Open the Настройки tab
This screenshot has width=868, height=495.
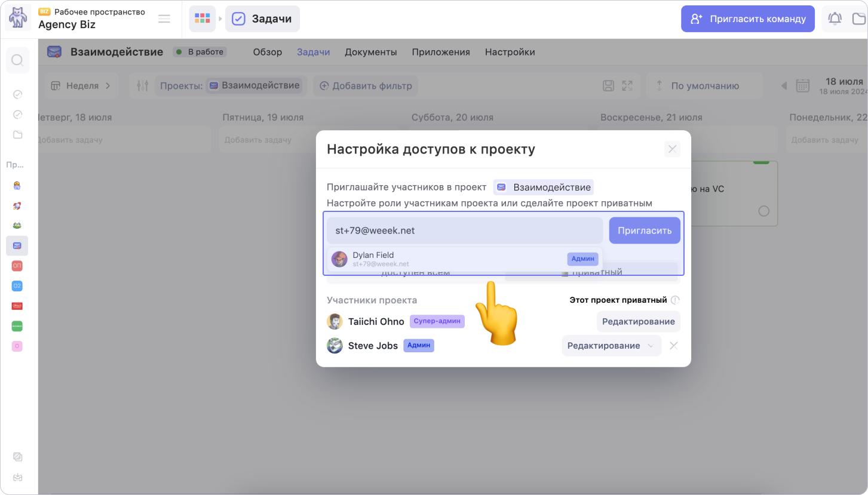point(510,52)
